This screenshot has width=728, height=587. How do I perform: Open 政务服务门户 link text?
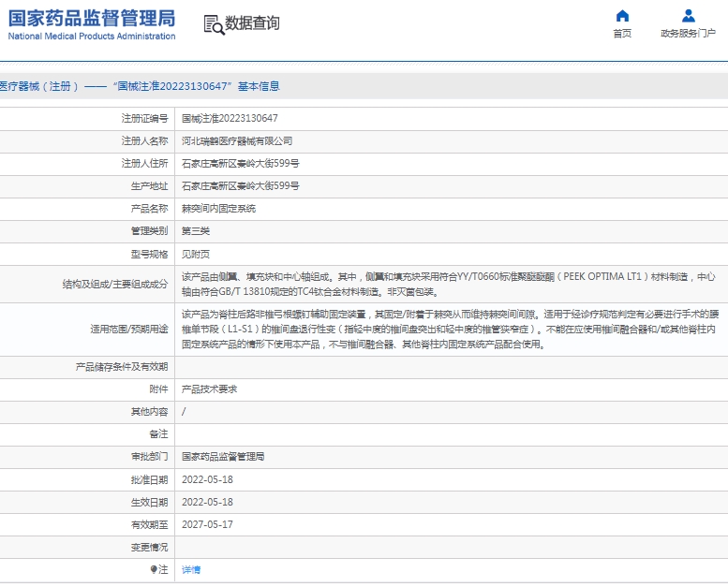click(x=688, y=34)
